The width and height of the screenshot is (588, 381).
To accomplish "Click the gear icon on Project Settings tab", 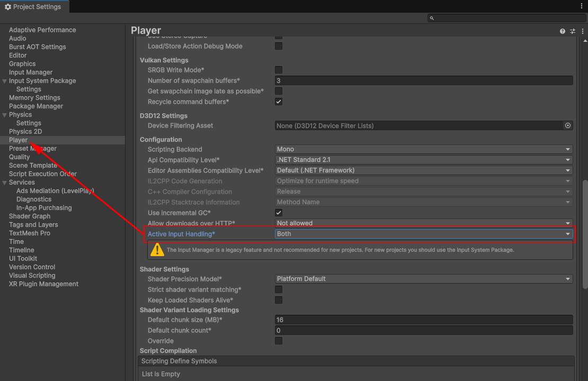I will coord(7,7).
